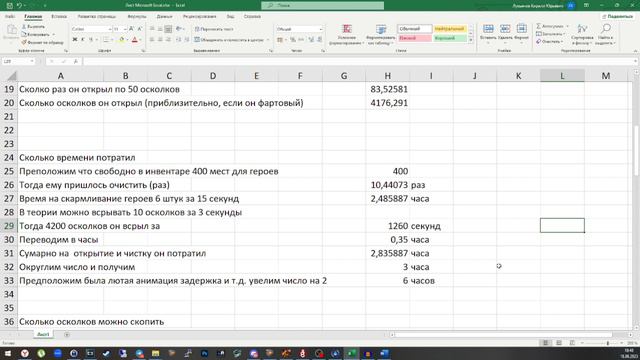Select the Format Painter brush
The height and width of the screenshot is (360, 640).
click(42, 42)
